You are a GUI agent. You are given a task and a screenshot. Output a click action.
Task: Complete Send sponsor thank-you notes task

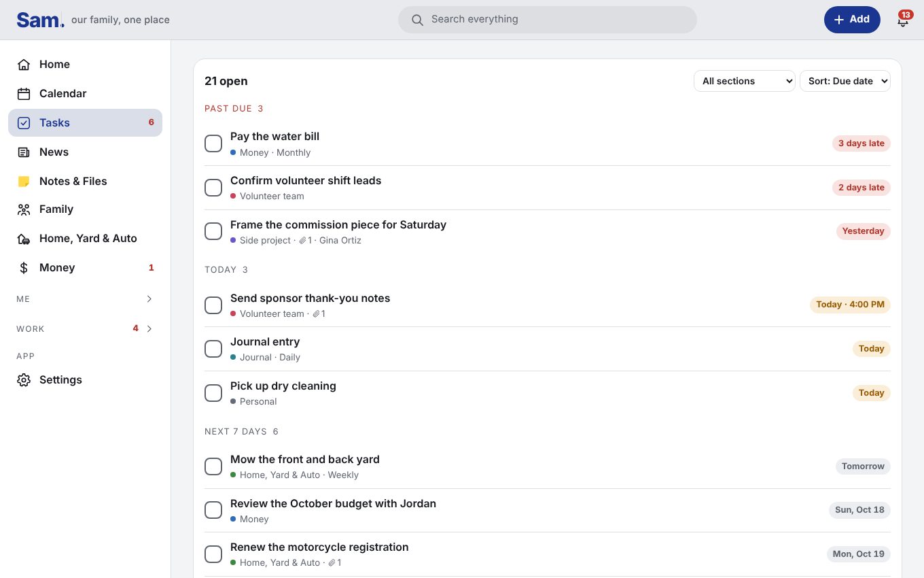point(213,305)
